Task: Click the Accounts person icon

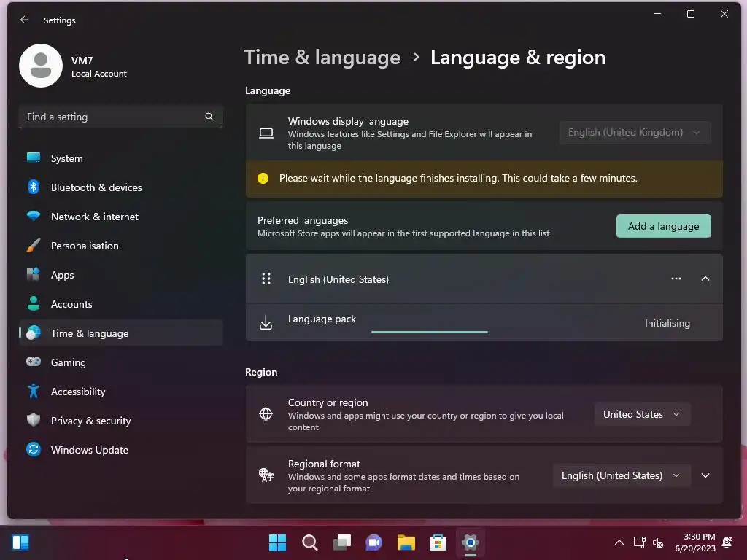Action: click(34, 303)
